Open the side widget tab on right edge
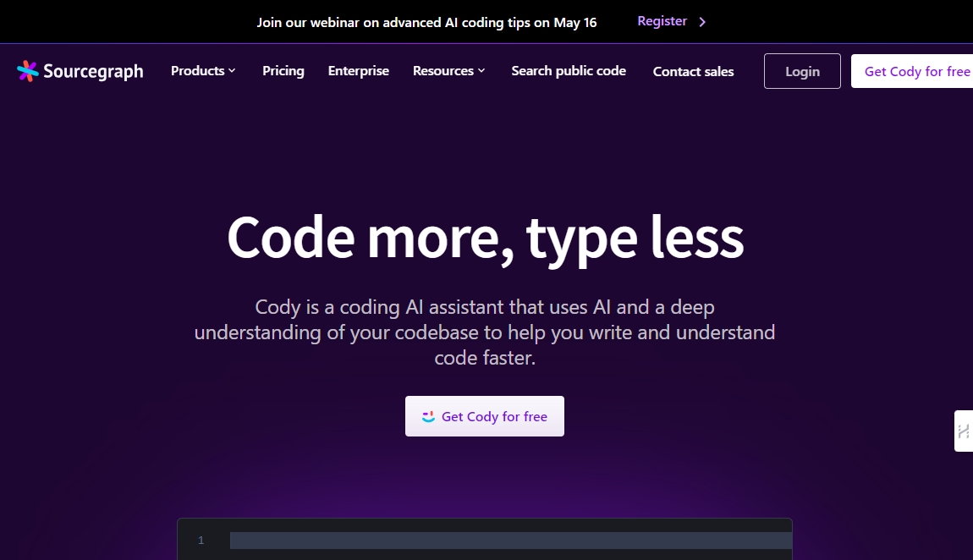The width and height of the screenshot is (973, 560). (x=964, y=431)
